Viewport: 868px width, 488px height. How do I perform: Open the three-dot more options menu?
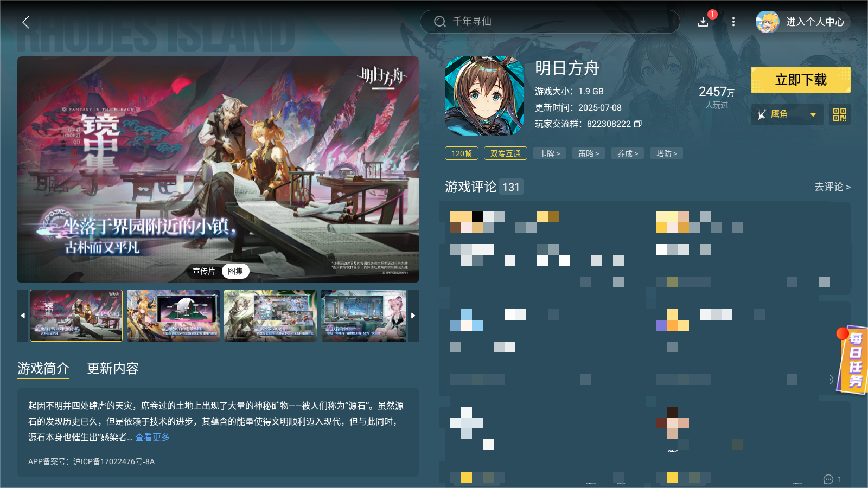[x=733, y=22]
